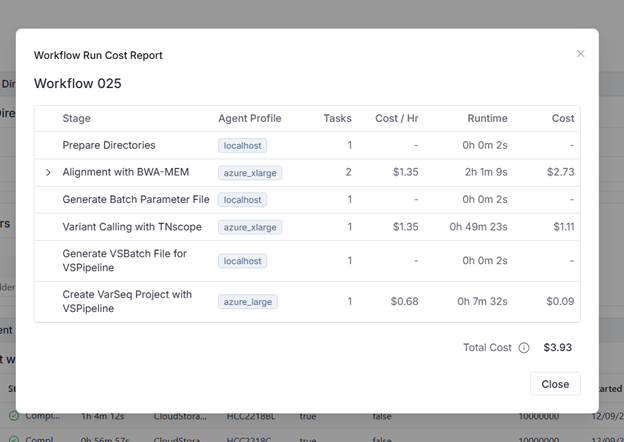Click the Stage column header
Image resolution: width=624 pixels, height=442 pixels.
pos(77,118)
